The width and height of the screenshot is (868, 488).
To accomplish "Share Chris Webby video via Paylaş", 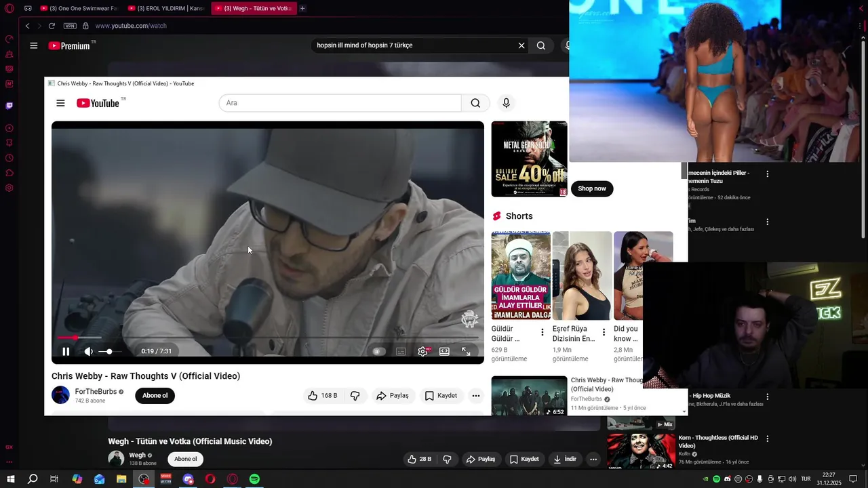I will (393, 396).
